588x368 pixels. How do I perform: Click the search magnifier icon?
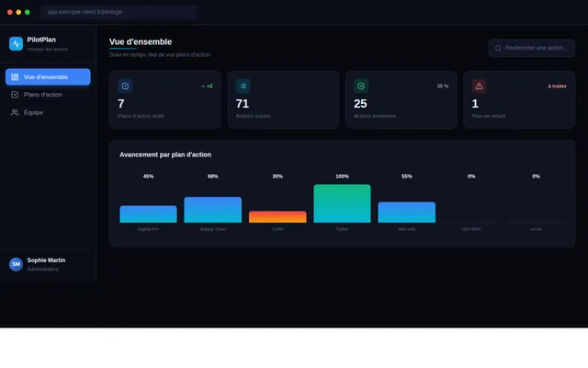coord(498,48)
